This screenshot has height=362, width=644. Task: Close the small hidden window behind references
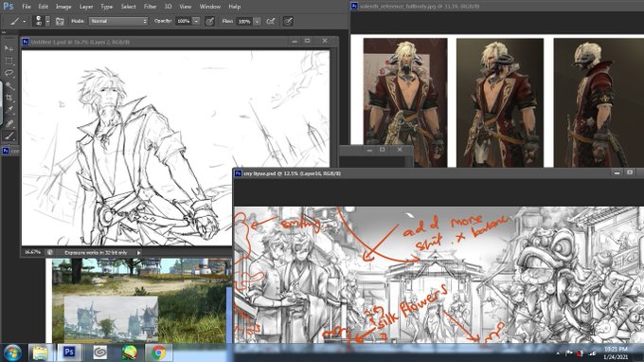(x=400, y=150)
